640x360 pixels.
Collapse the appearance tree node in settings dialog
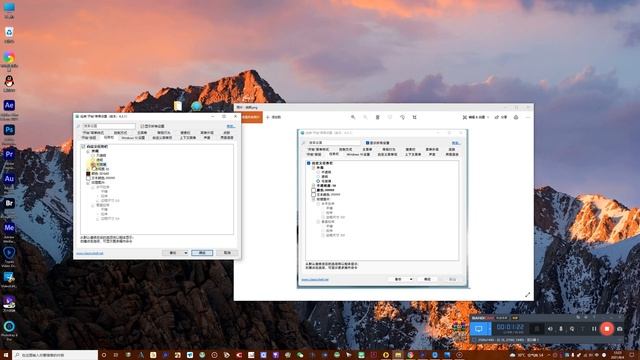coord(88,151)
